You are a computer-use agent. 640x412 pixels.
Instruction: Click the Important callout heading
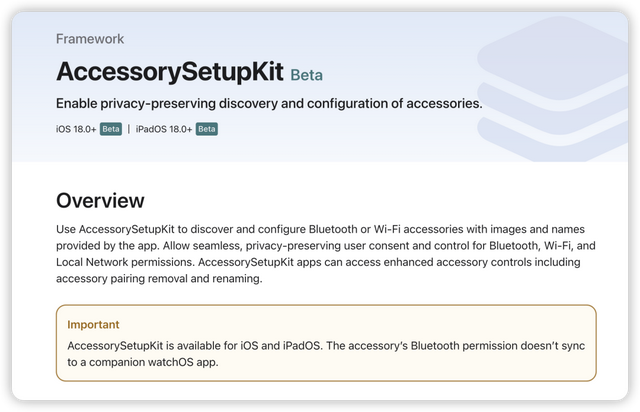pyautogui.click(x=93, y=325)
